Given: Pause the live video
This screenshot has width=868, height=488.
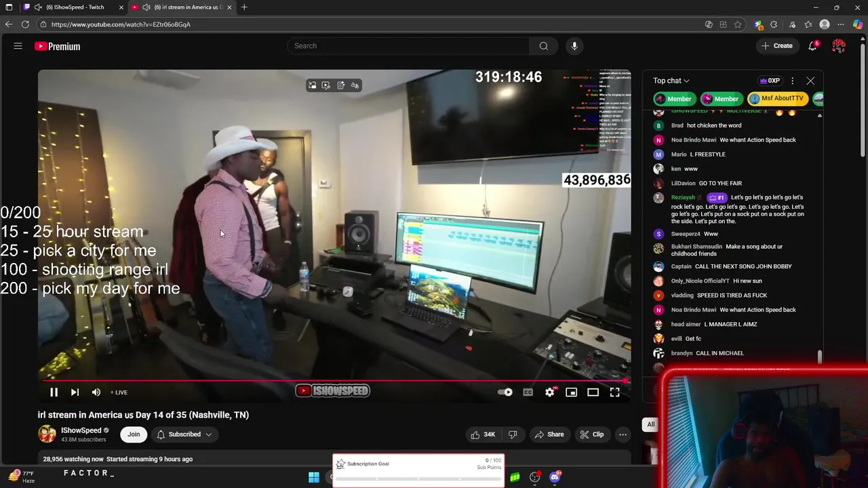Looking at the screenshot, I should pyautogui.click(x=54, y=392).
